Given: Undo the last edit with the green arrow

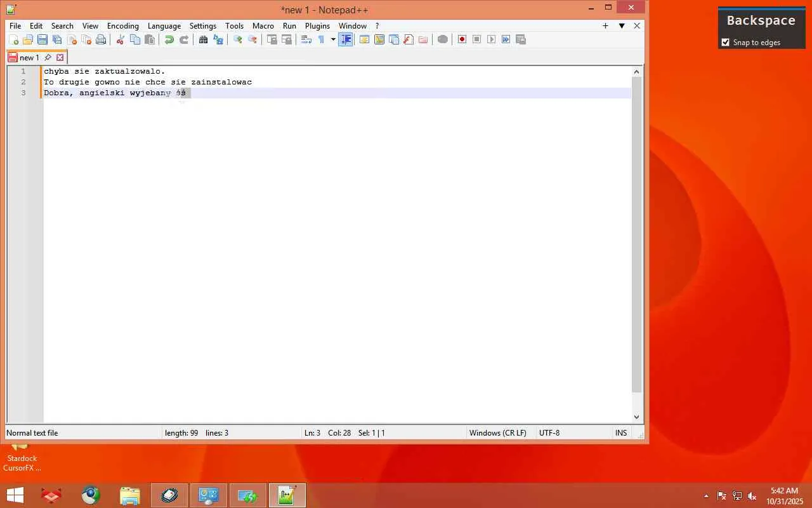Looking at the screenshot, I should pyautogui.click(x=169, y=39).
